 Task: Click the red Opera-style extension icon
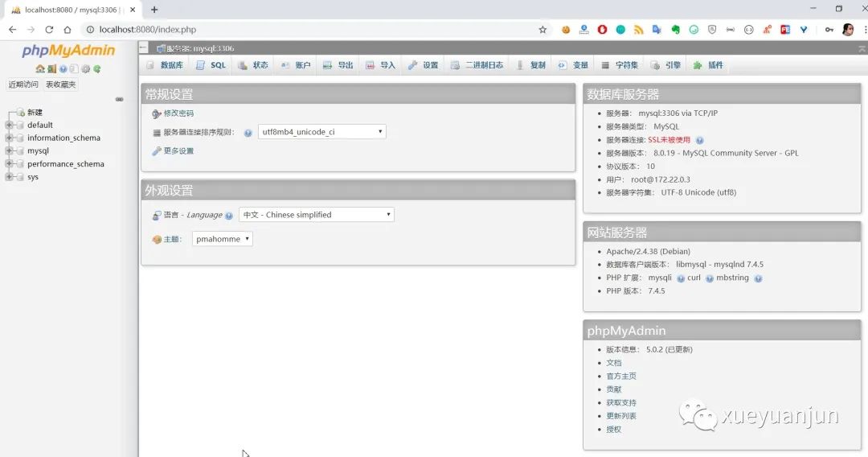click(x=602, y=29)
